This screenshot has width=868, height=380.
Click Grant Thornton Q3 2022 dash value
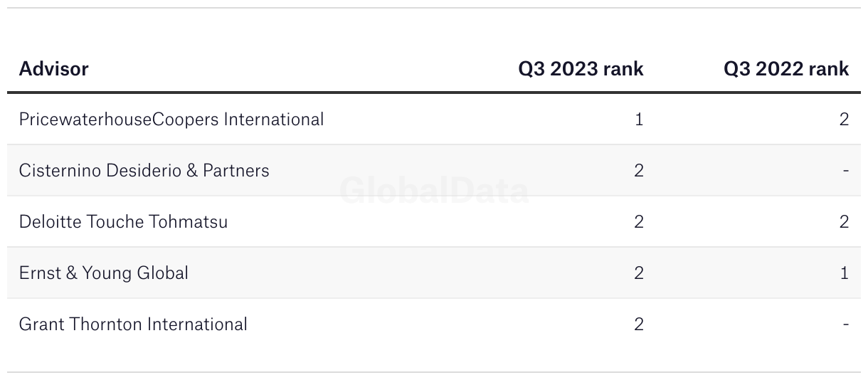(x=846, y=324)
